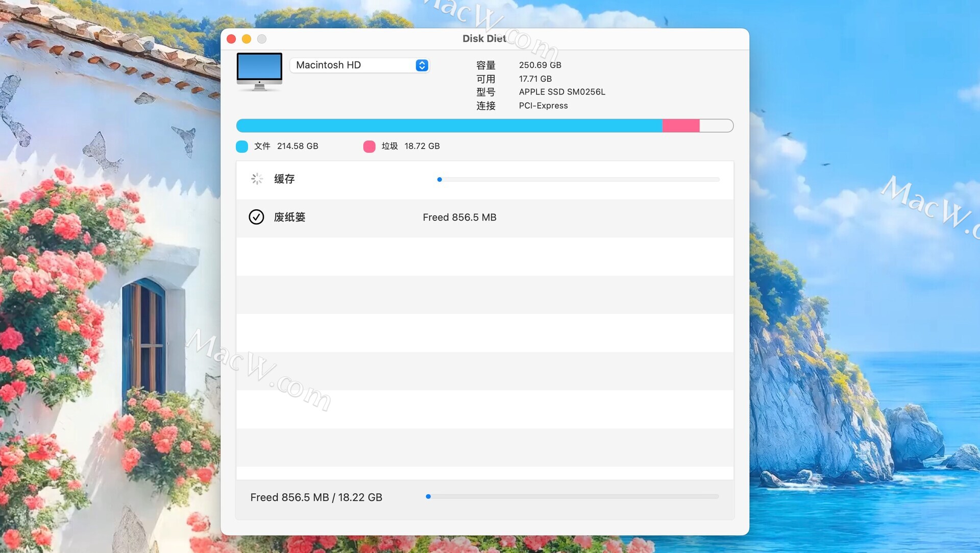
Task: Select the 废纸篓 row label
Action: 289,217
